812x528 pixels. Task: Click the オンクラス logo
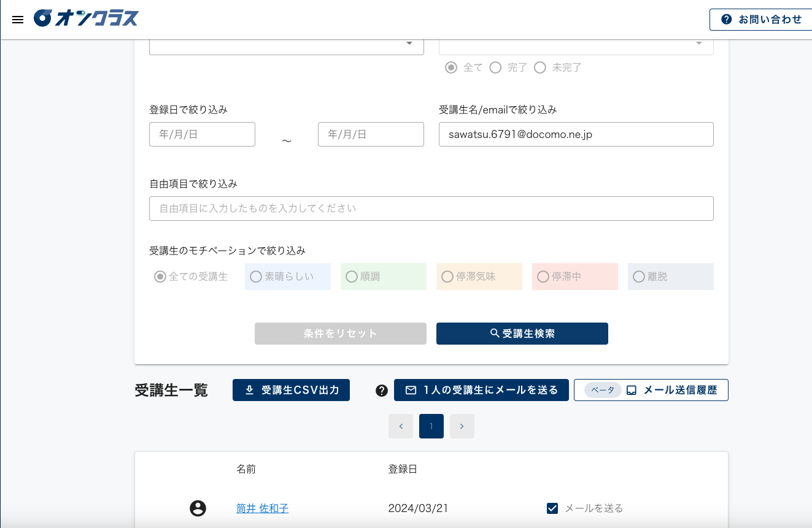(x=86, y=18)
